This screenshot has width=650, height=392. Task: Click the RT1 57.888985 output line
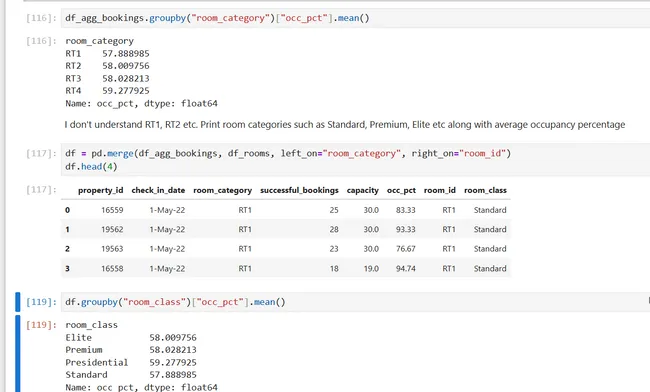pyautogui.click(x=107, y=53)
